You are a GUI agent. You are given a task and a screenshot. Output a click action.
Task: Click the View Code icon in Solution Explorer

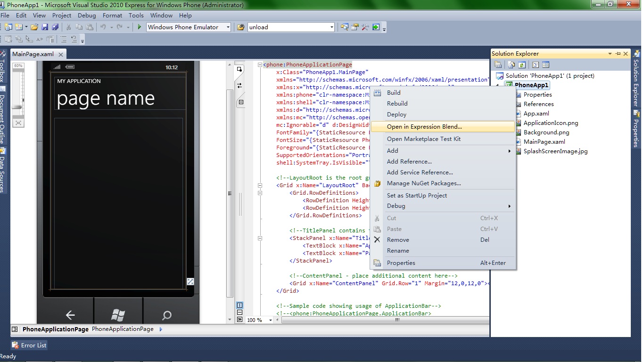pyautogui.click(x=536, y=65)
